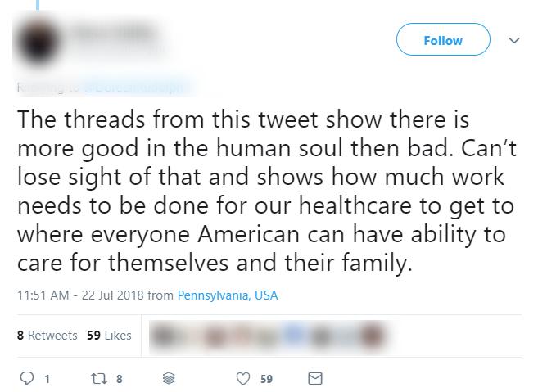Screen dimensions: 538x392
Task: Click the reply count number 1
Action: point(47,379)
